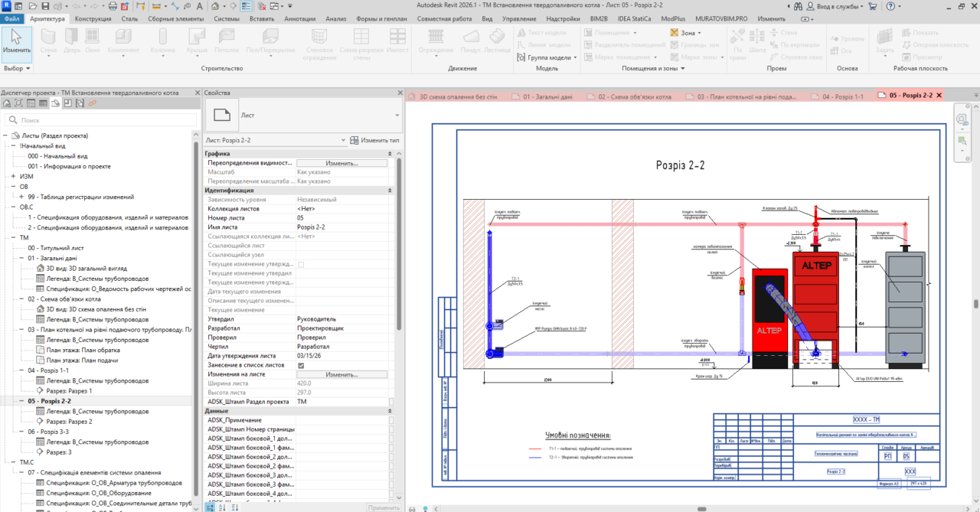
Task: Collapse the 05 - Розріз 2-2 tree node
Action: click(x=21, y=401)
